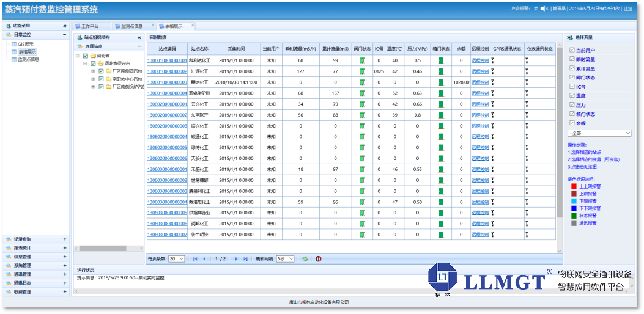
Task: Collapse the 站点组织结构 panel with double-arrow icon
Action: tap(139, 37)
